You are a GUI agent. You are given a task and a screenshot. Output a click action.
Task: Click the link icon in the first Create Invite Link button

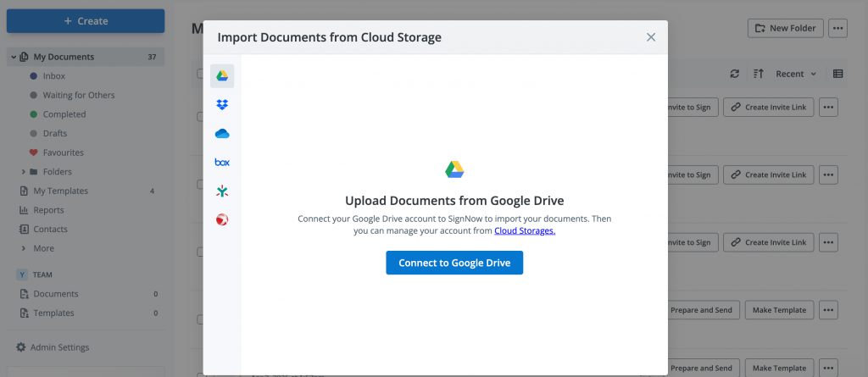click(x=736, y=108)
